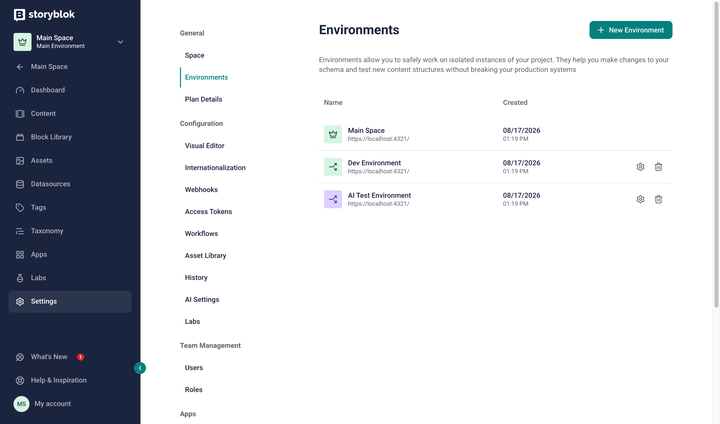
Task: Go back via Main Space arrow
Action: (20, 67)
